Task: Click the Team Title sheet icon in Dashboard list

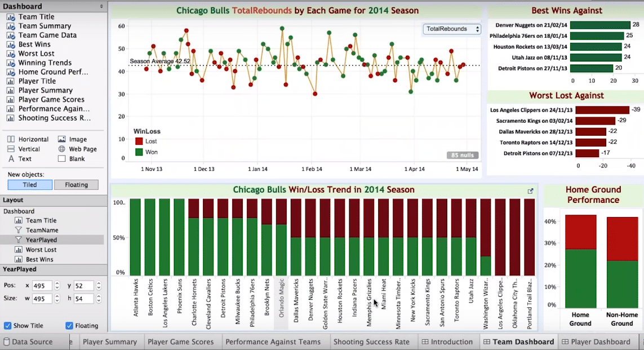Action: 11,17
